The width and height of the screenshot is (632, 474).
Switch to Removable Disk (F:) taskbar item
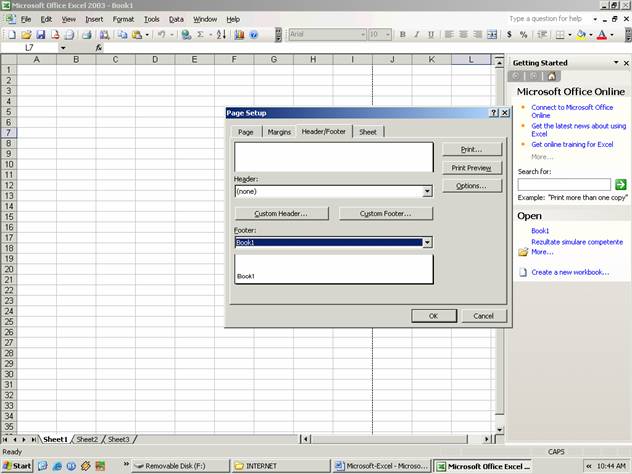(x=181, y=466)
